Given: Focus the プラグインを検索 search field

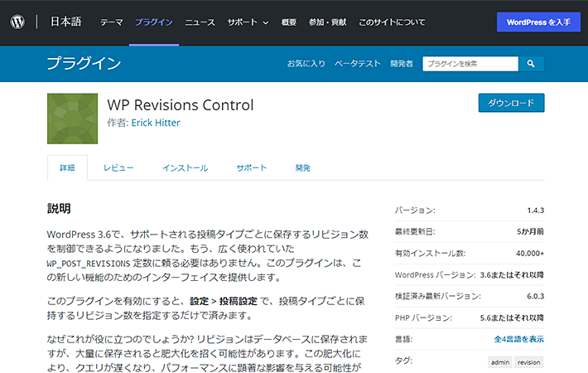Looking at the screenshot, I should (470, 64).
